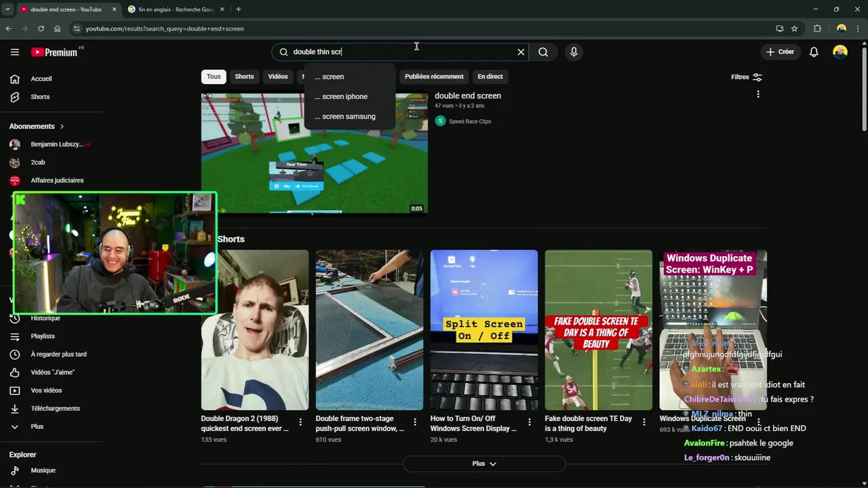Choose the '... screen' suggestion
This screenshot has height=488, width=868.
(x=349, y=77)
